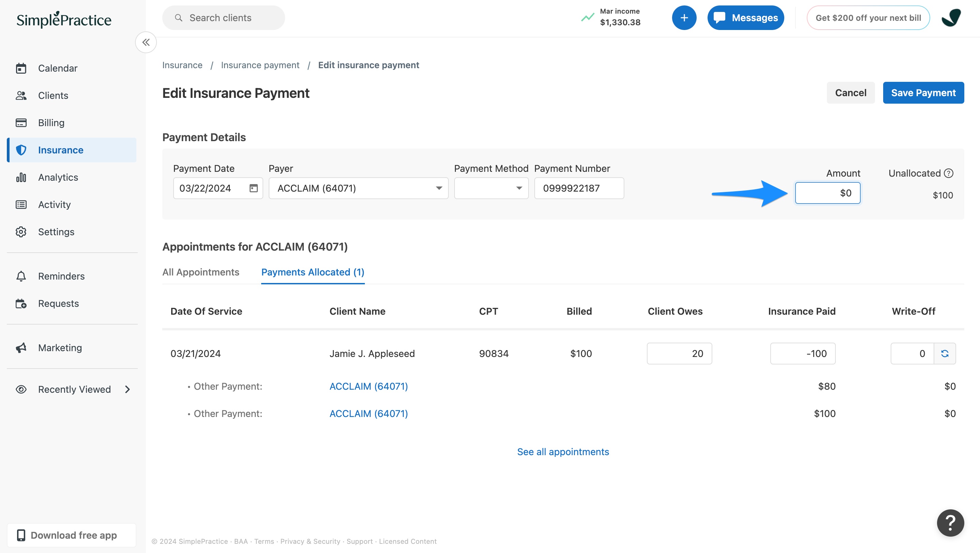Click See all appointments link

pos(563,451)
